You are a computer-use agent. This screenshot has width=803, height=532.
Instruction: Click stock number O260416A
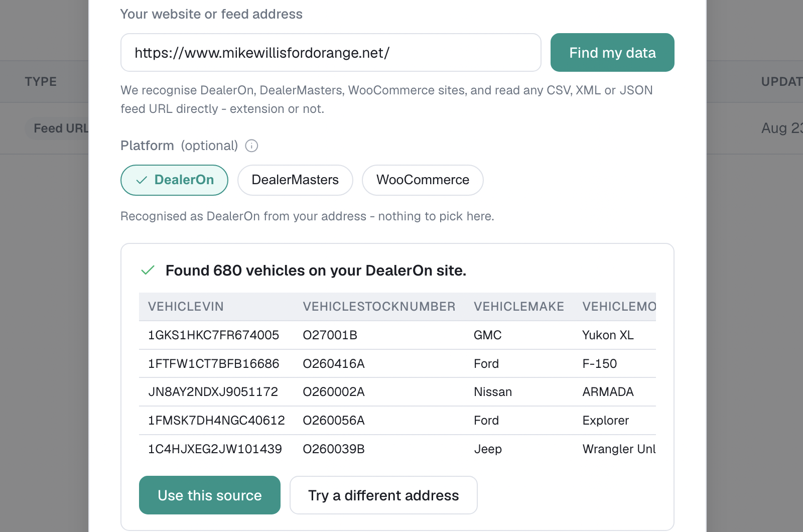click(334, 364)
